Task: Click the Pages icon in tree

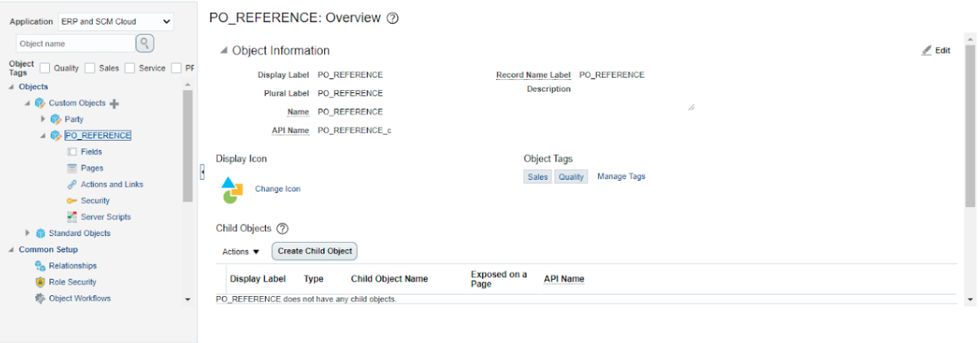Action: [72, 168]
